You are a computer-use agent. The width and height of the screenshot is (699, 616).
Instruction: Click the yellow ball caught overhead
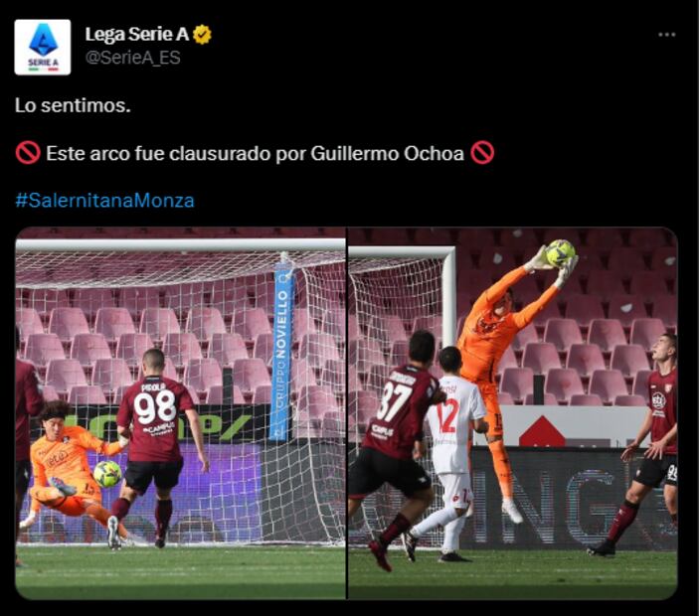click(x=561, y=253)
